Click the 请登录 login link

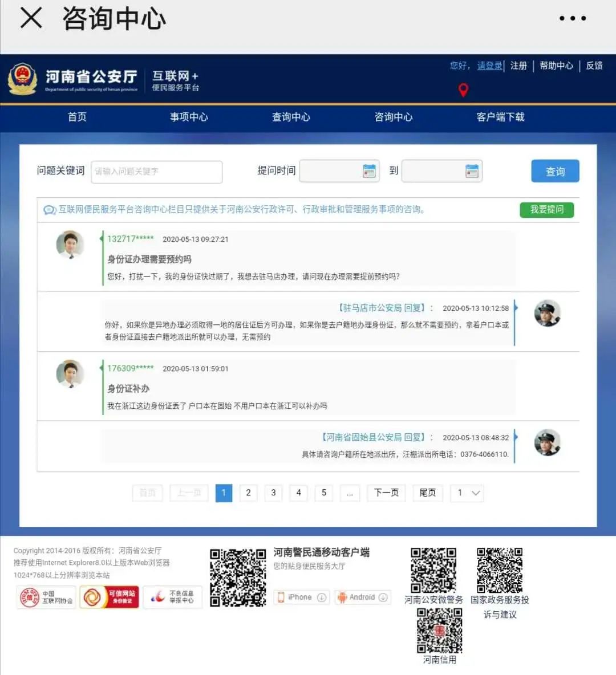pos(490,66)
